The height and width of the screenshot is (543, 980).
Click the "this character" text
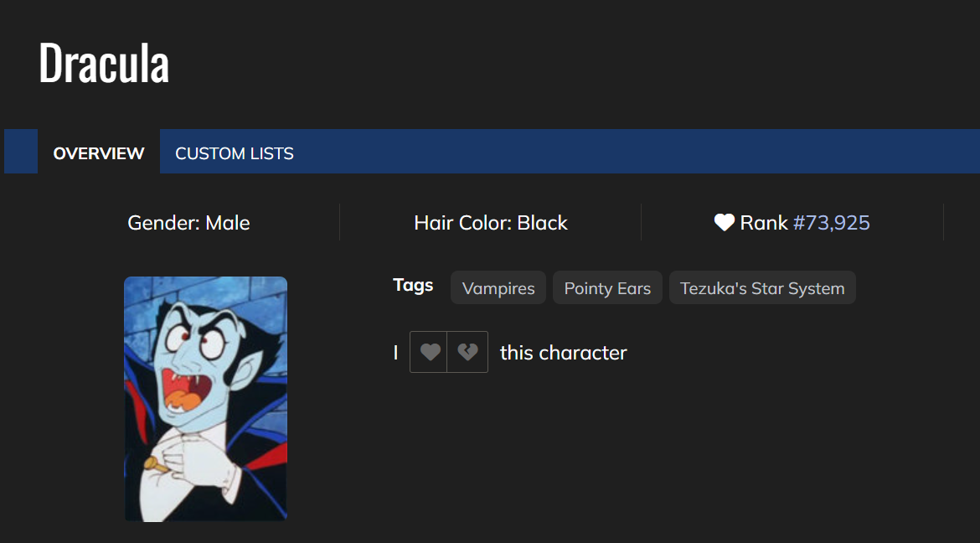[564, 353]
